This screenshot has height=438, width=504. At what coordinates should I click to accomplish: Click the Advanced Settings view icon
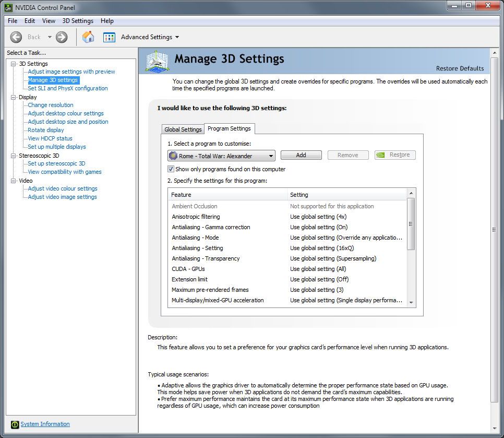click(109, 37)
